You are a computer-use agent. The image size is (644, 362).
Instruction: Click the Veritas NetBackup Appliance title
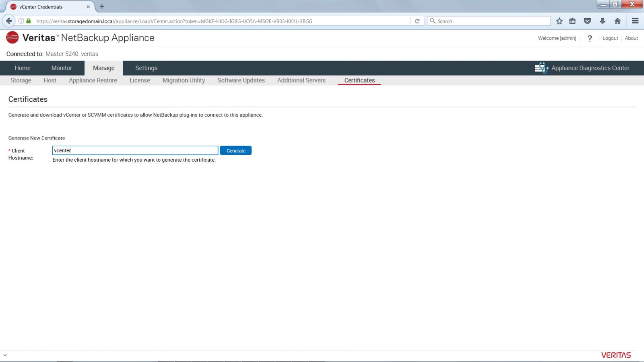(x=88, y=37)
